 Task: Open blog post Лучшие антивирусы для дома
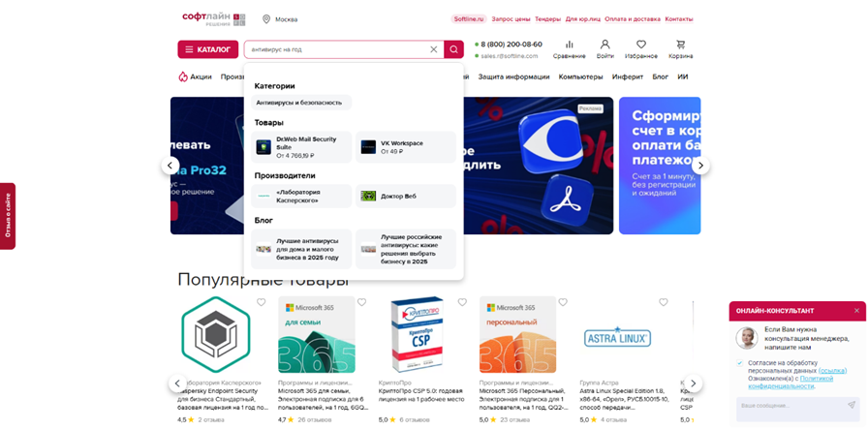[301, 249]
